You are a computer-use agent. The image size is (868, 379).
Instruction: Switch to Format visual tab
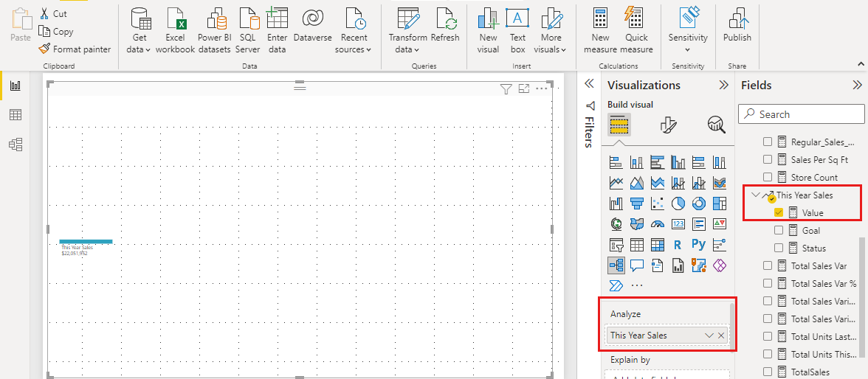(669, 125)
